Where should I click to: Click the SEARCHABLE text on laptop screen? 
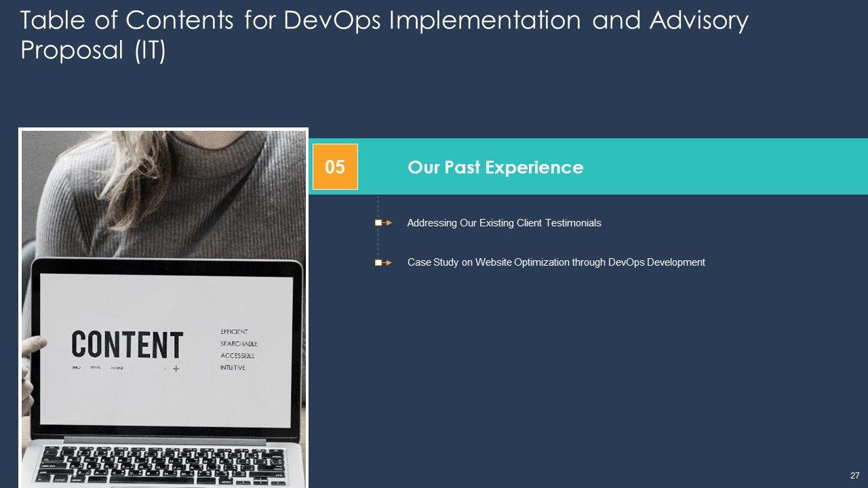[x=238, y=344]
